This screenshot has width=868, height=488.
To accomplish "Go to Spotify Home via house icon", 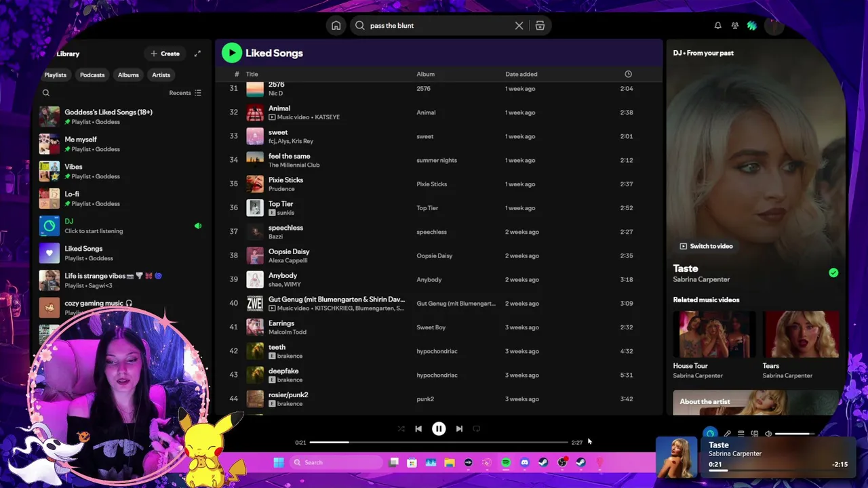I will point(336,26).
